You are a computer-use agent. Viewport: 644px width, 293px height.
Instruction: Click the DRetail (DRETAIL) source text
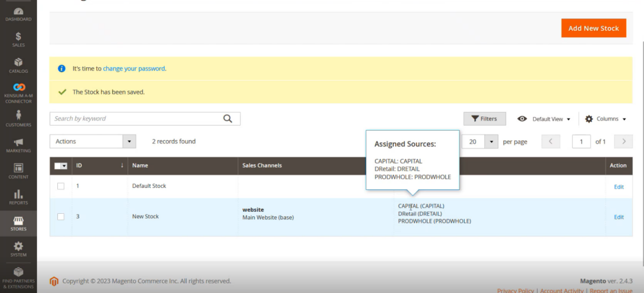[x=419, y=213]
